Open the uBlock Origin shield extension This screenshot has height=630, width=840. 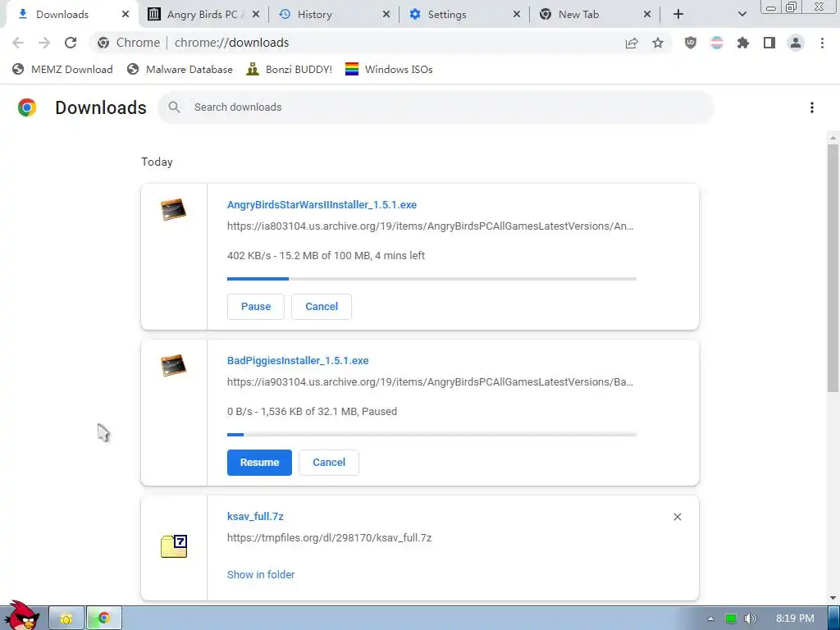[x=691, y=43]
